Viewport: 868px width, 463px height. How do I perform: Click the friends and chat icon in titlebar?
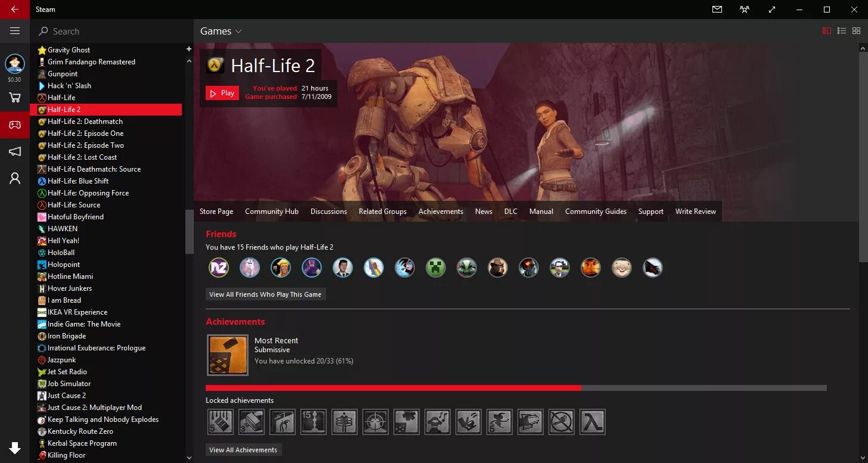(744, 9)
